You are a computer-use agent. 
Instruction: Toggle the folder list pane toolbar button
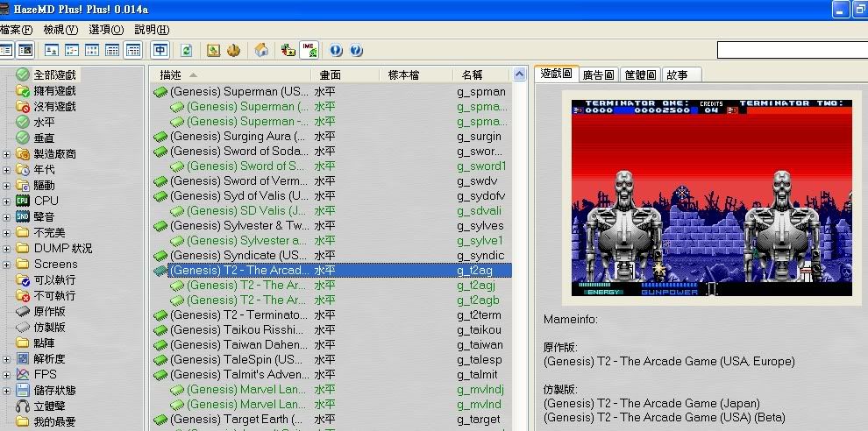[5, 50]
